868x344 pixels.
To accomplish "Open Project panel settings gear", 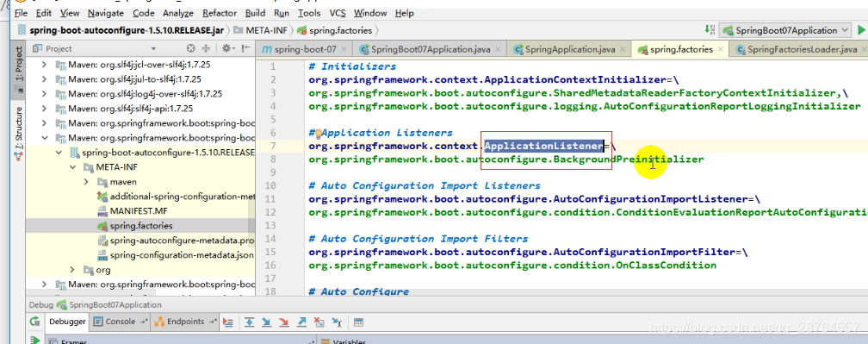I will pyautogui.click(x=227, y=48).
